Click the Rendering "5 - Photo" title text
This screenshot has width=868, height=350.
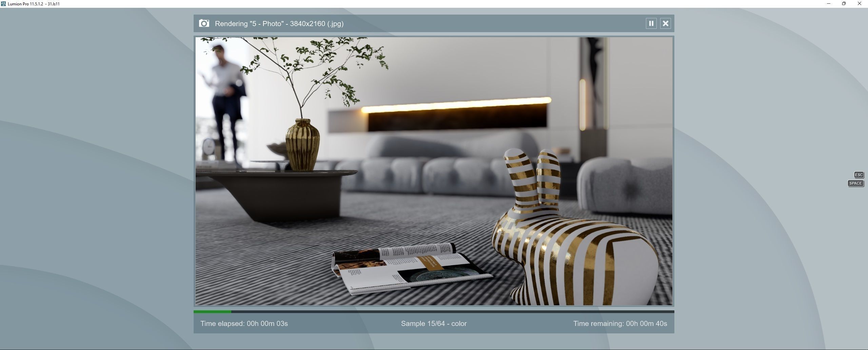[279, 24]
